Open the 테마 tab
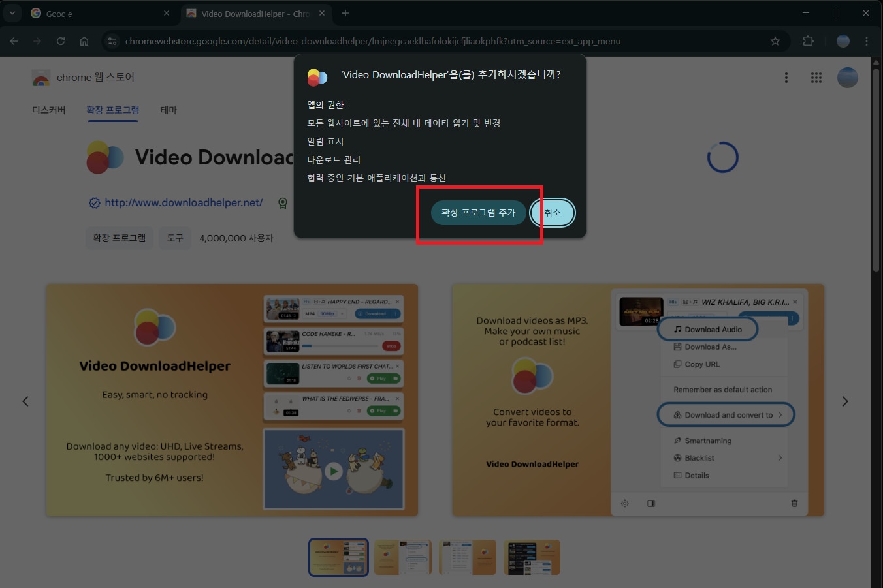The image size is (883, 588). [x=169, y=110]
